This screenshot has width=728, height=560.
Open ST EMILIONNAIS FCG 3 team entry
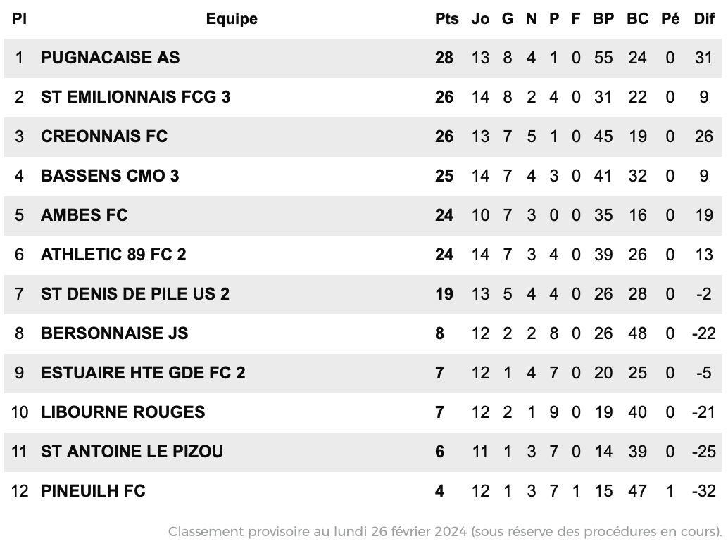coord(136,97)
